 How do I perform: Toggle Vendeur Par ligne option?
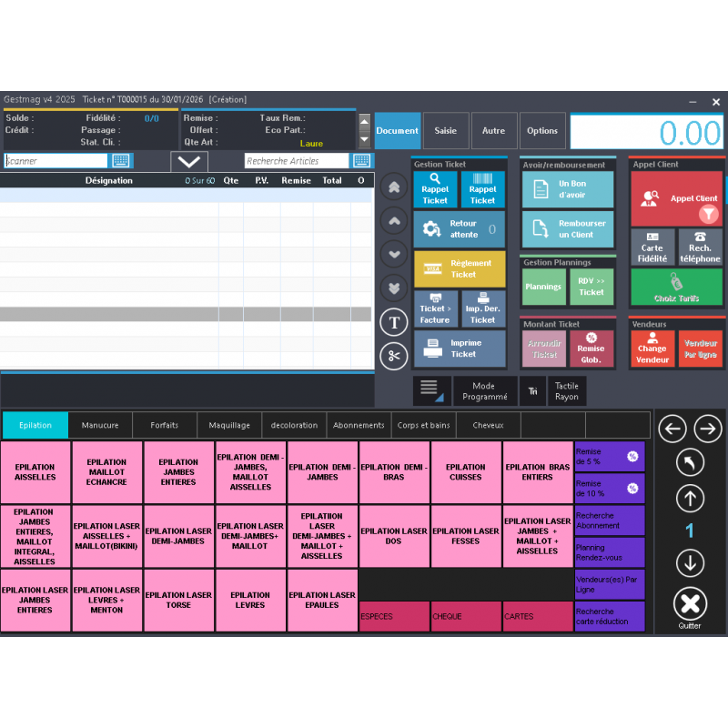pyautogui.click(x=700, y=349)
